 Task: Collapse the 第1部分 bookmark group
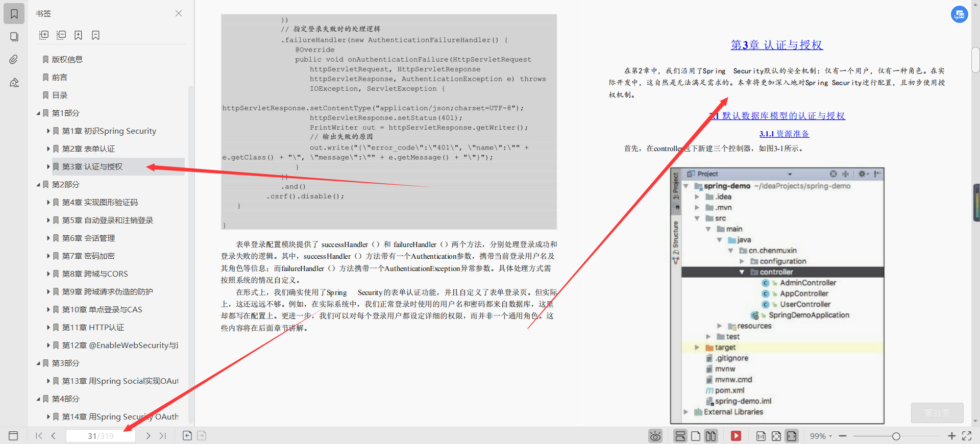coord(38,113)
